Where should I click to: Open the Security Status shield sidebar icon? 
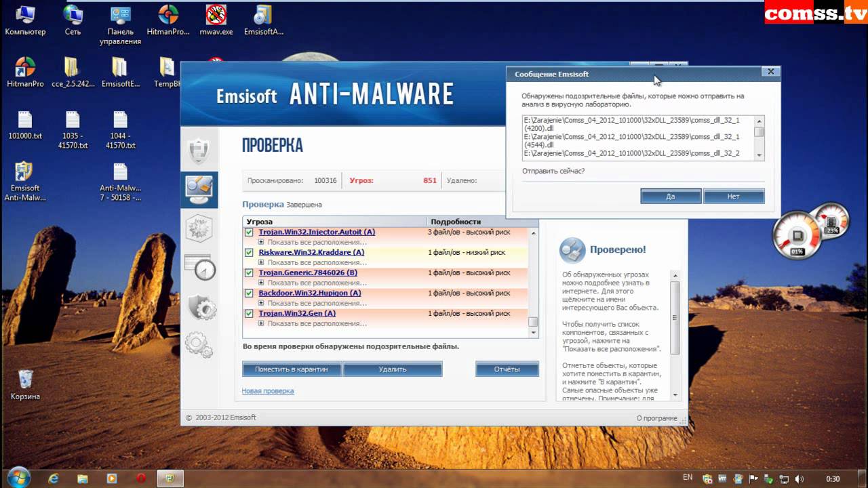199,150
